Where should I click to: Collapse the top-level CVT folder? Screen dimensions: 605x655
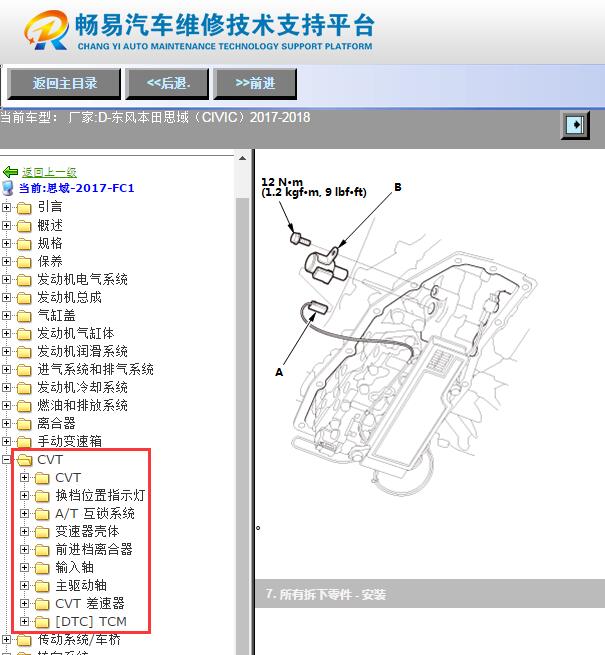[x=6, y=460]
